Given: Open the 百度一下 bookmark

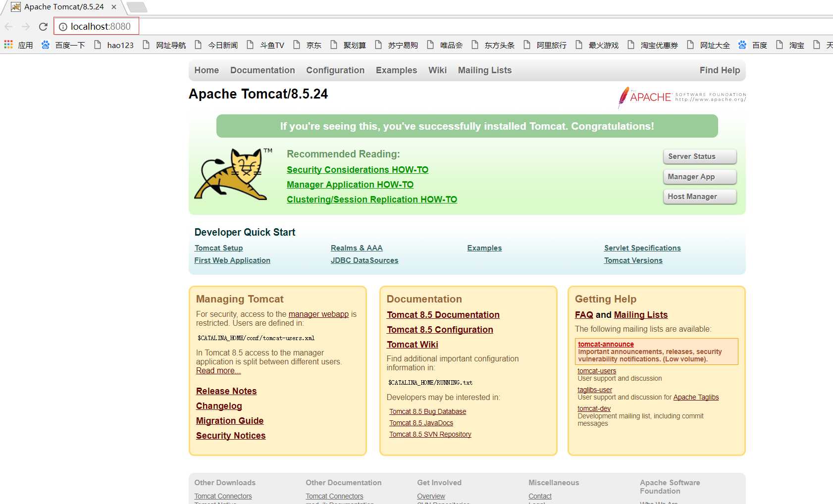Looking at the screenshot, I should 63,45.
